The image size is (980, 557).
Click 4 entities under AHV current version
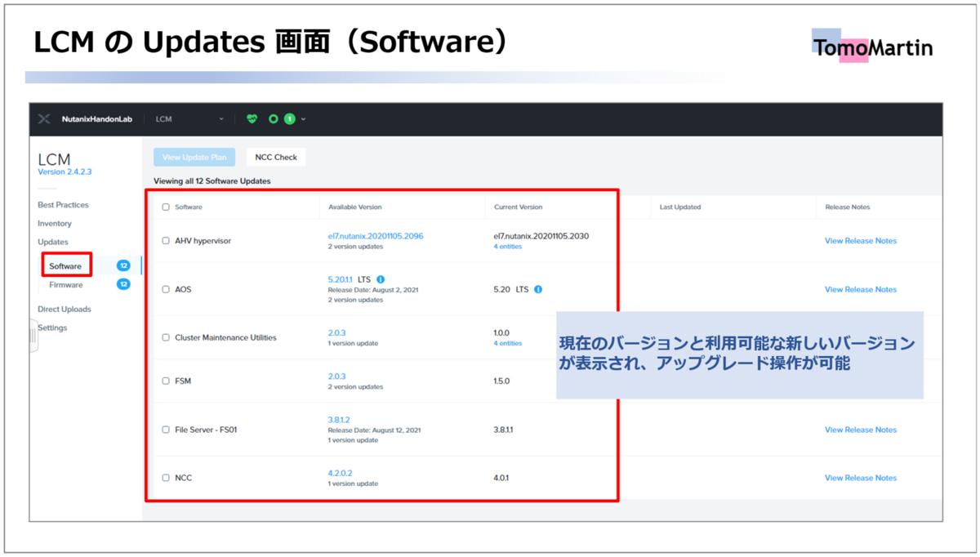point(508,247)
